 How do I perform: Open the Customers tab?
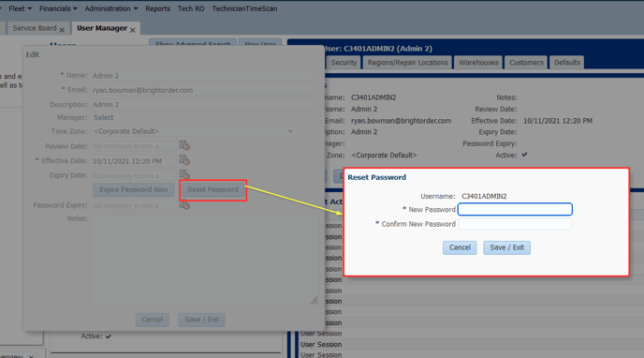click(526, 63)
